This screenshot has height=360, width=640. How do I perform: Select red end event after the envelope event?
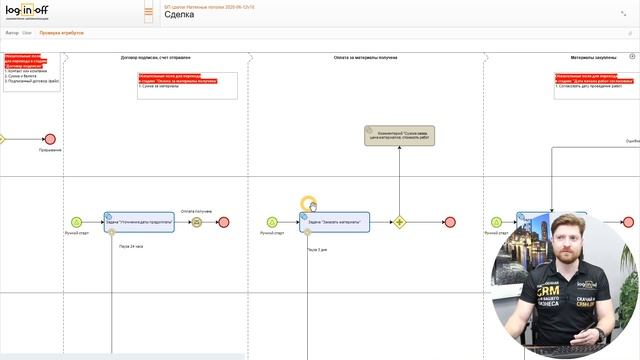pyautogui.click(x=224, y=222)
